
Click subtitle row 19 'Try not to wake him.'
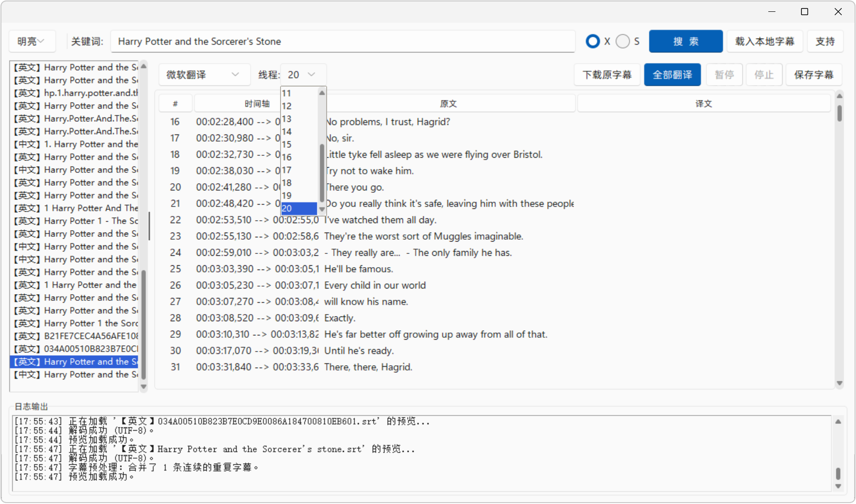click(x=495, y=171)
